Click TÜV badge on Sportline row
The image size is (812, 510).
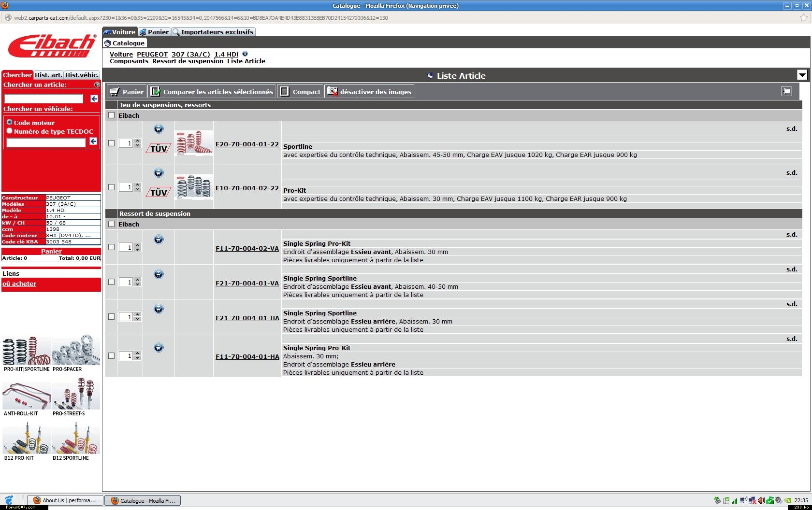[x=159, y=149]
